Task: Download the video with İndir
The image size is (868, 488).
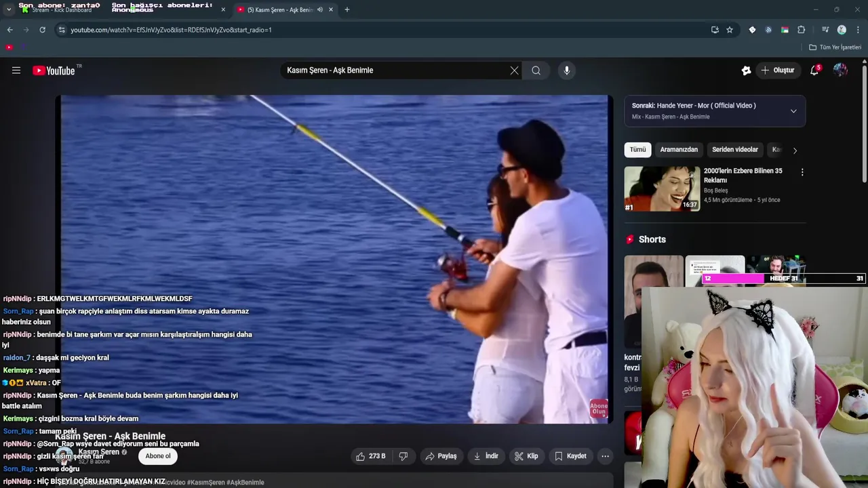Action: [x=486, y=456]
